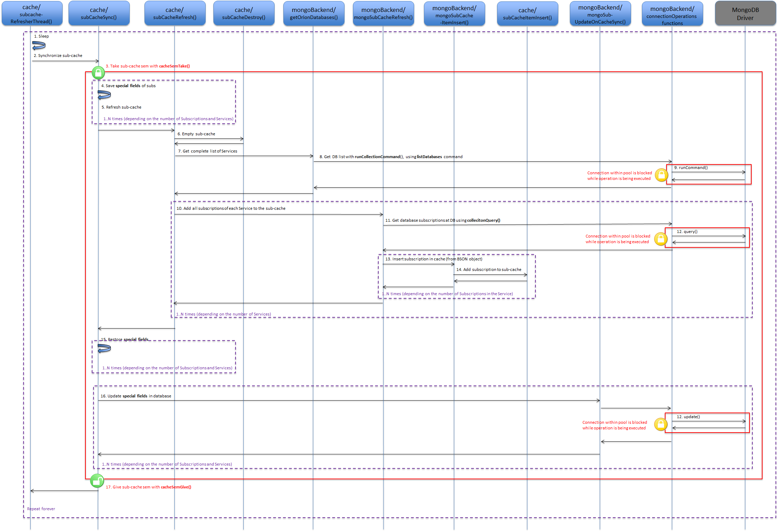
Task: Click the connectionOperations functions header box
Action: pos(672,14)
